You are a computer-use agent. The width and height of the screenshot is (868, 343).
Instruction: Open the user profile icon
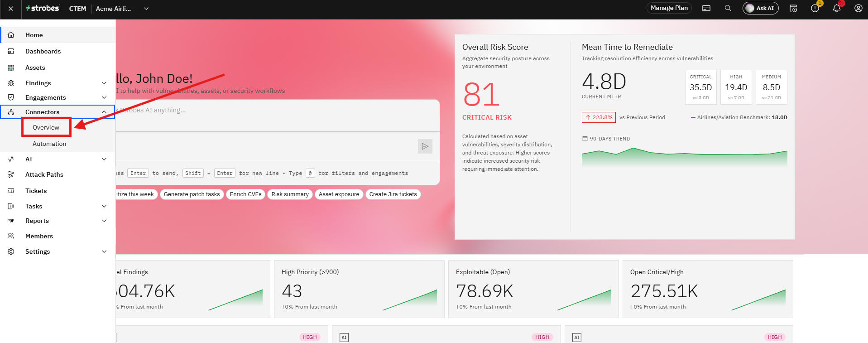click(858, 8)
